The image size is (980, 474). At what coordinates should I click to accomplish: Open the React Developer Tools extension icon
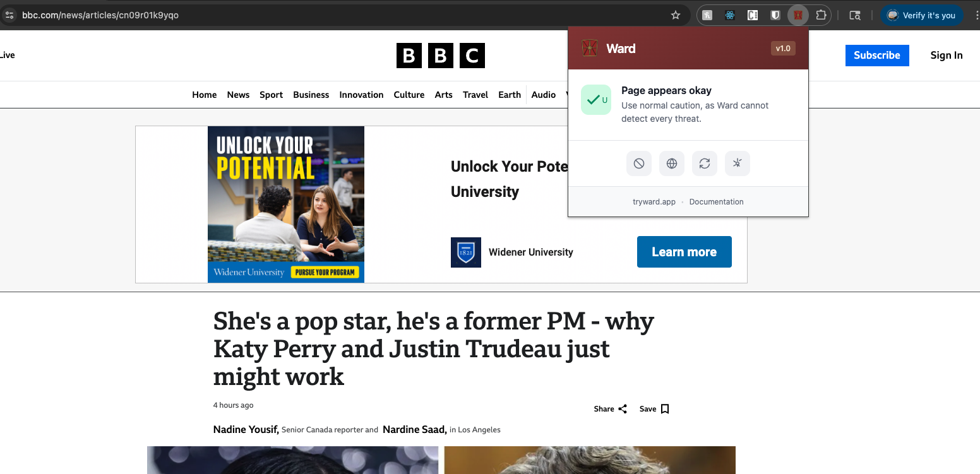[730, 15]
